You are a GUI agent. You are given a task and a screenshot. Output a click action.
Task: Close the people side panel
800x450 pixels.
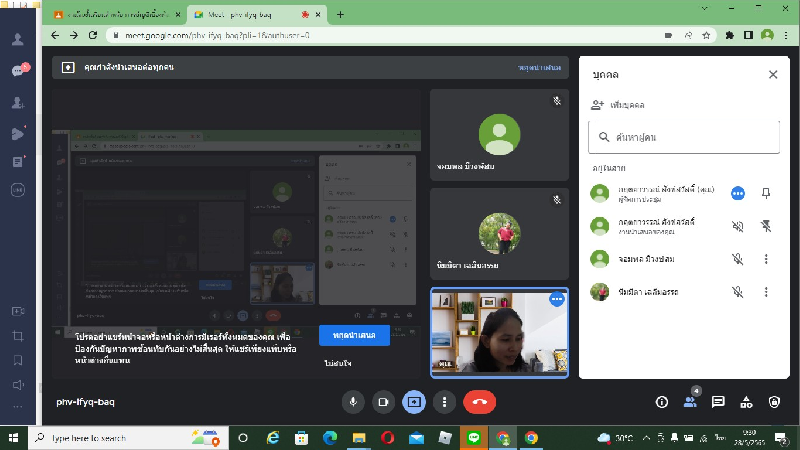772,74
